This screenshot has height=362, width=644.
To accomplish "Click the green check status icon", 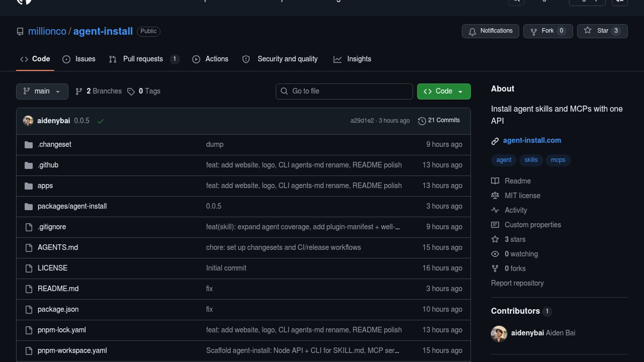I will (x=100, y=121).
